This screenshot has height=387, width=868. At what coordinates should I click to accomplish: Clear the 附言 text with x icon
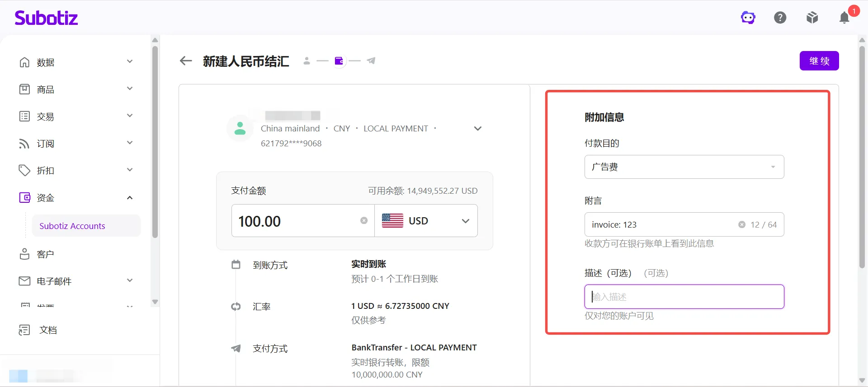[742, 224]
